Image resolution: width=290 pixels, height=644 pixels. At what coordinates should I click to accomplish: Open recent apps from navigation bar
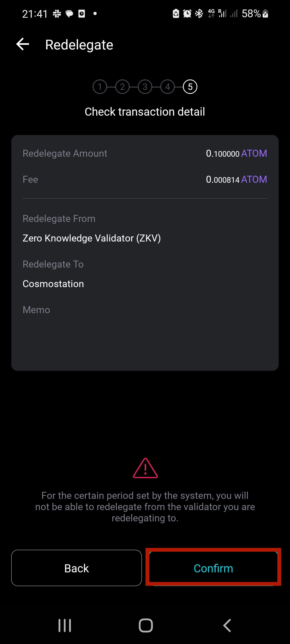click(x=65, y=625)
